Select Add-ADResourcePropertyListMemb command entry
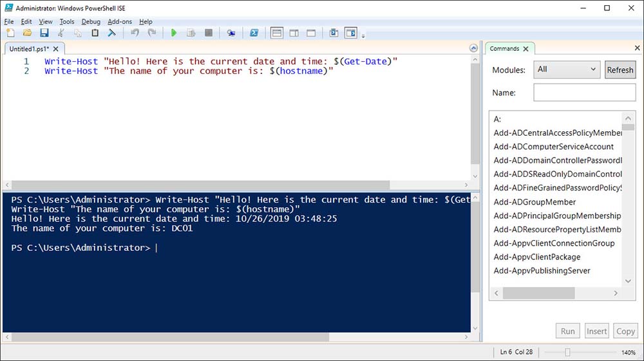644x361 pixels. [x=557, y=229]
